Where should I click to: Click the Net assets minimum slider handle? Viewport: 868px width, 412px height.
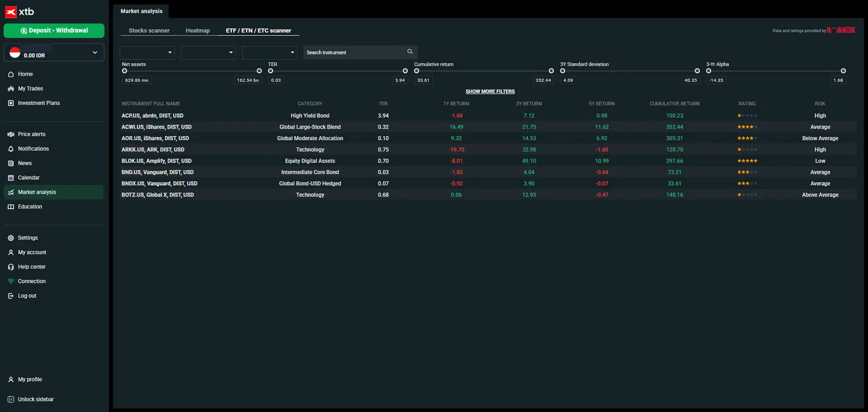click(x=125, y=71)
